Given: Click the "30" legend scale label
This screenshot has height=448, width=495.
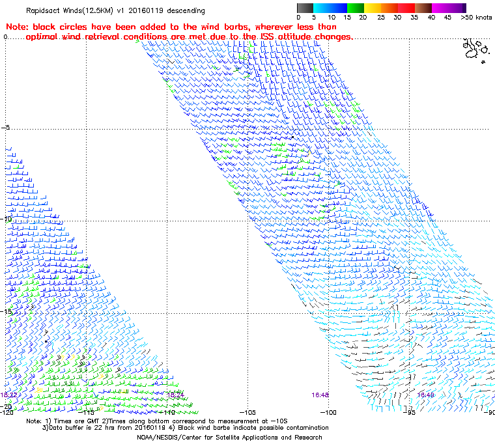Looking at the screenshot, I should pos(397,18).
